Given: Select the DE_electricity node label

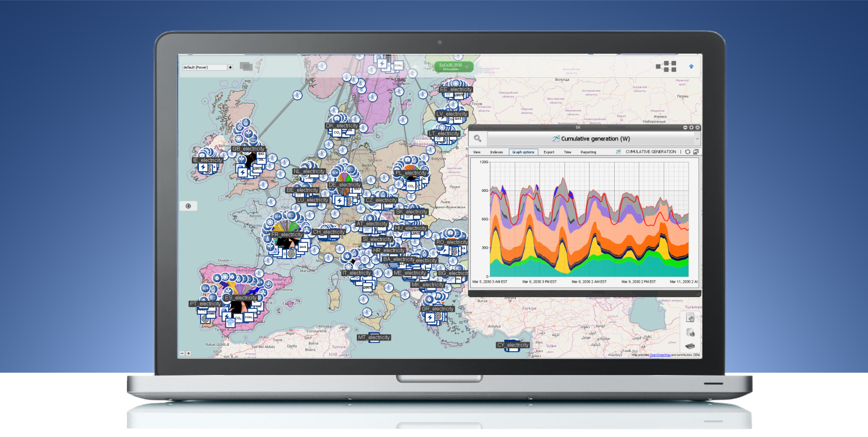Looking at the screenshot, I should click(345, 185).
